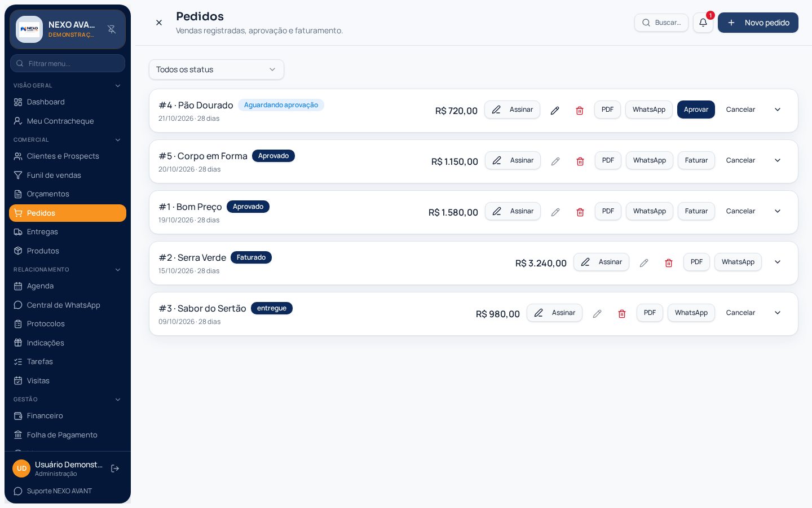Screen dimensions: 812x508
Task: Expand the Corpo em Forma order row
Action: [778, 160]
